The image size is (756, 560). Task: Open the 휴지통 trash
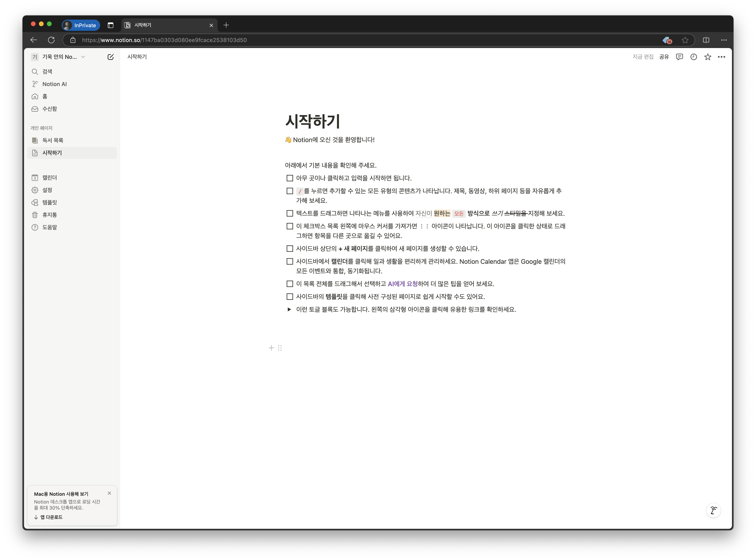(72, 215)
